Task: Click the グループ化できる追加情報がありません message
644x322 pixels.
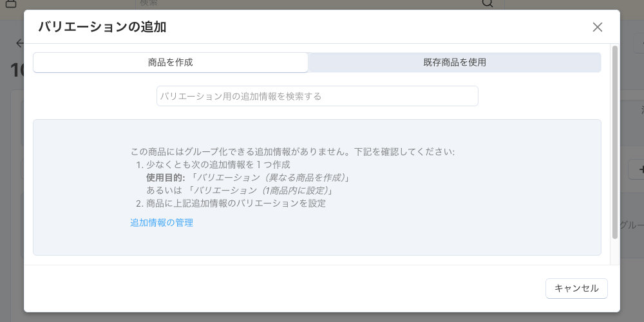Action: click(292, 152)
